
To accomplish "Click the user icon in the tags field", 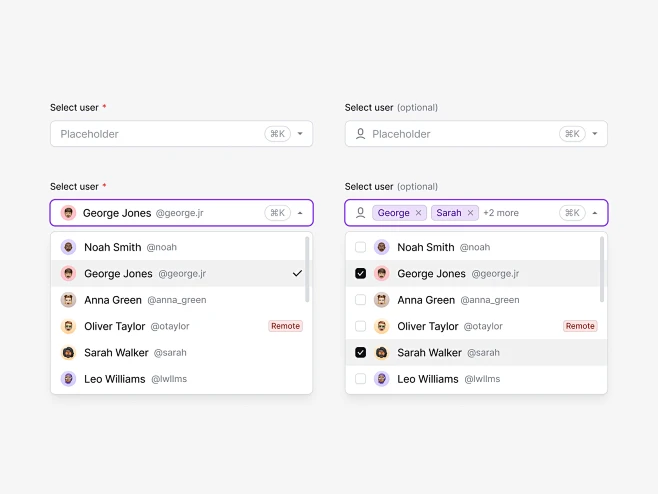I will tap(360, 213).
